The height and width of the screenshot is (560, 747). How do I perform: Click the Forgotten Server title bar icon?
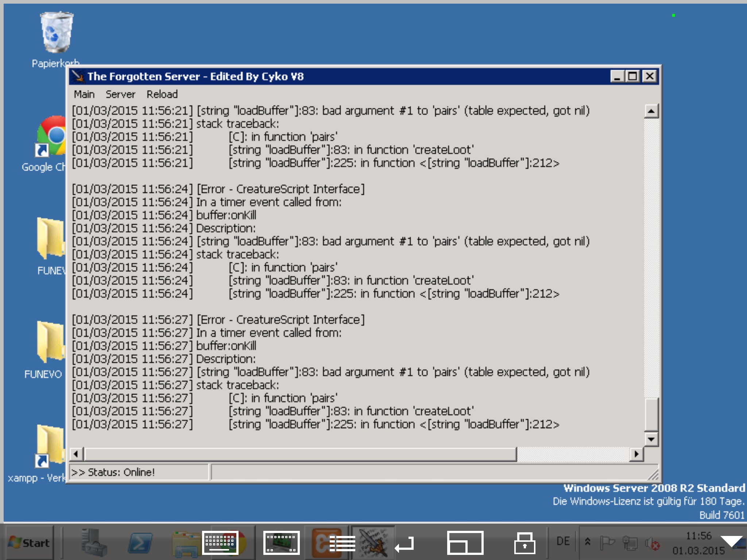[x=77, y=76]
